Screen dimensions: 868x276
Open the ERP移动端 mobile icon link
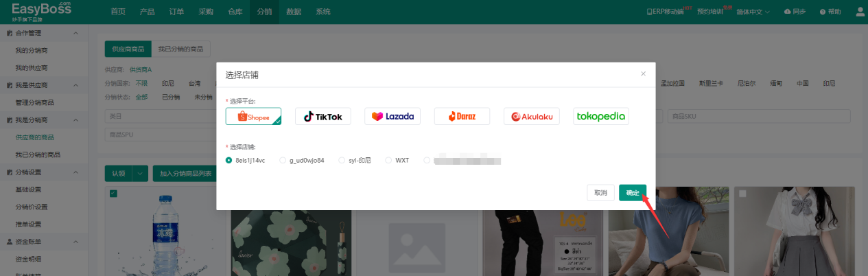(649, 12)
